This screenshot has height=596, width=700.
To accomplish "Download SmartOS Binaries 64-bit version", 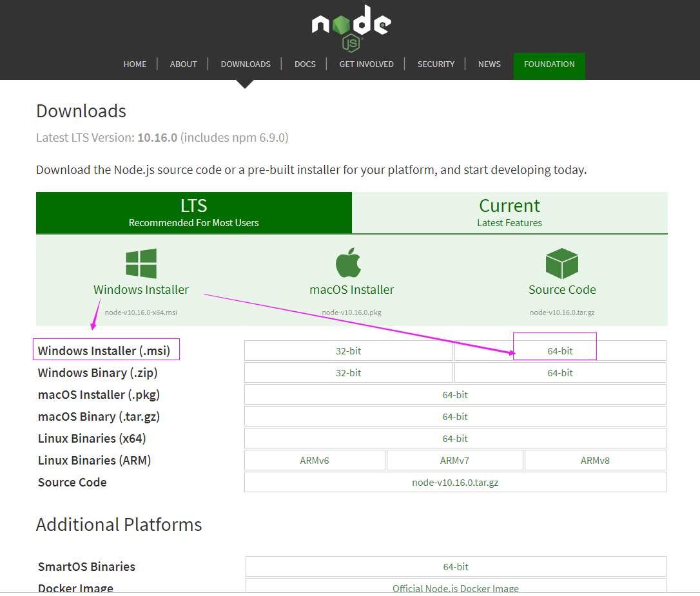I will tap(455, 566).
